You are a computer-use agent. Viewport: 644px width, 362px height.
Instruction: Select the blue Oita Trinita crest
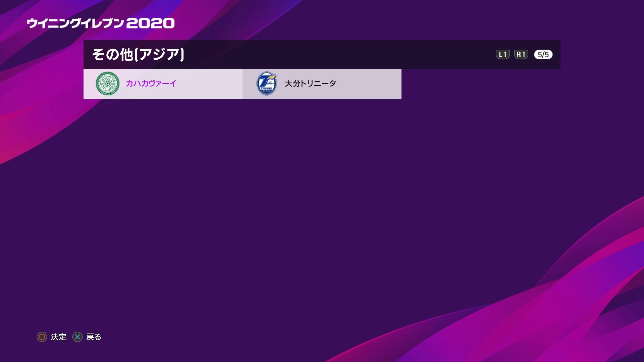267,84
